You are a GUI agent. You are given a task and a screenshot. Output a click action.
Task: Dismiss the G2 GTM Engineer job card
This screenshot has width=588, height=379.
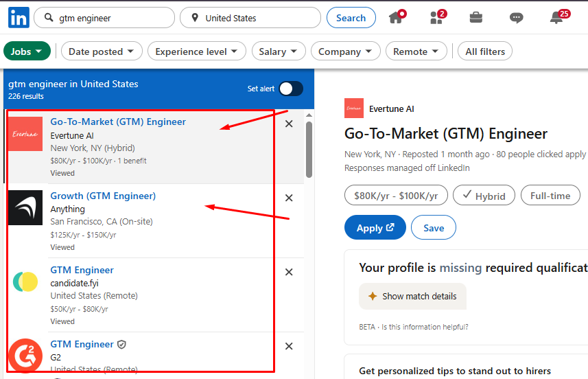[x=289, y=346]
